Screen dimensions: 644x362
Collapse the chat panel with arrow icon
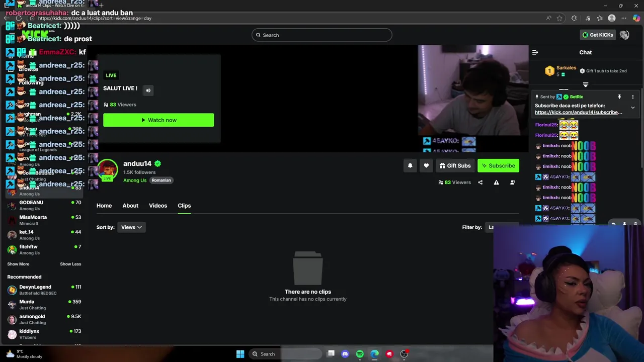point(535,52)
